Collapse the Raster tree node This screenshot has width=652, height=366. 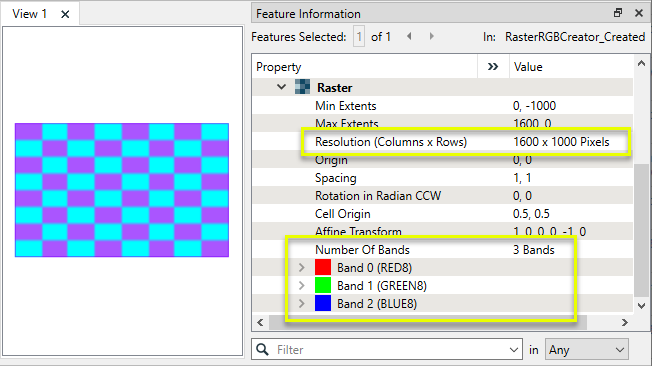[282, 87]
